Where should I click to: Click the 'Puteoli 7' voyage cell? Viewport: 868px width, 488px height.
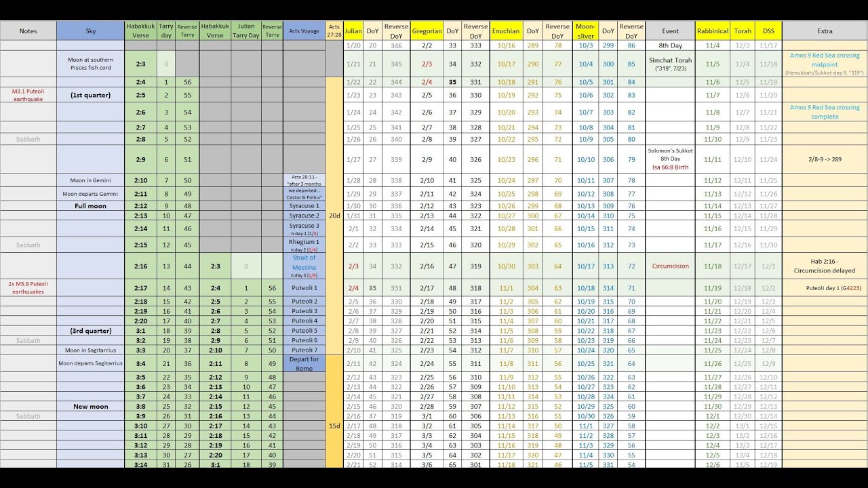pos(304,350)
